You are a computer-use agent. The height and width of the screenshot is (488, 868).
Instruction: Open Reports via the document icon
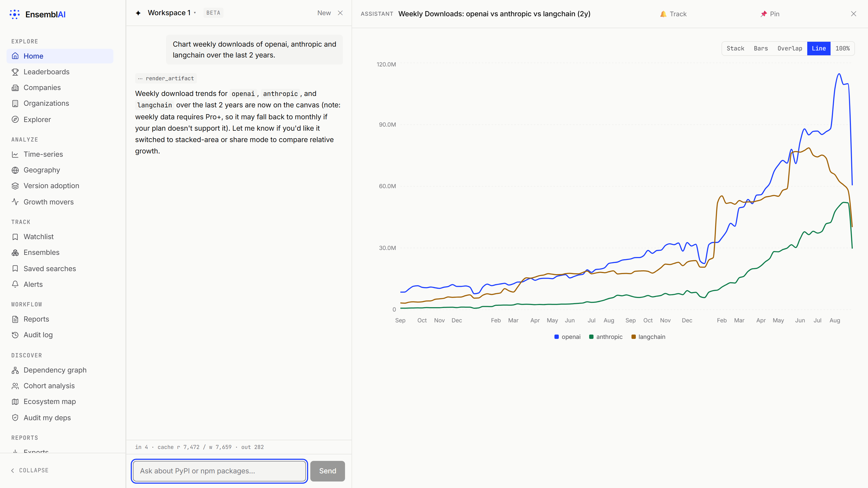[15, 319]
